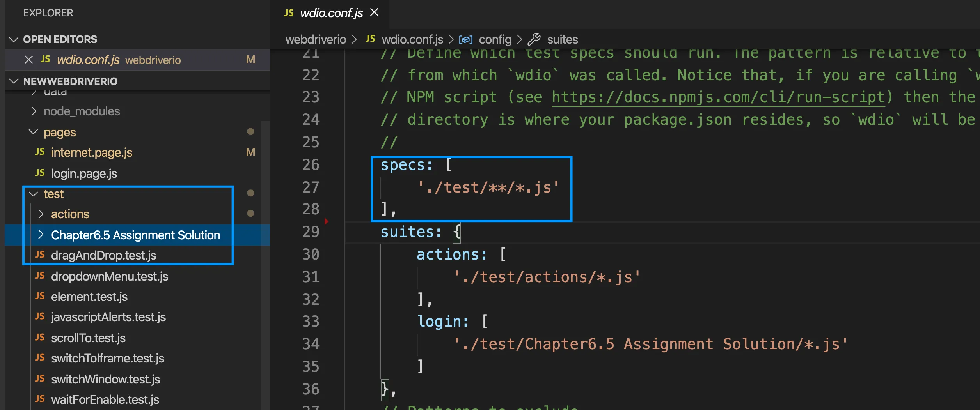Collapse the test folder
Image resolution: width=980 pixels, height=410 pixels.
pyautogui.click(x=34, y=194)
